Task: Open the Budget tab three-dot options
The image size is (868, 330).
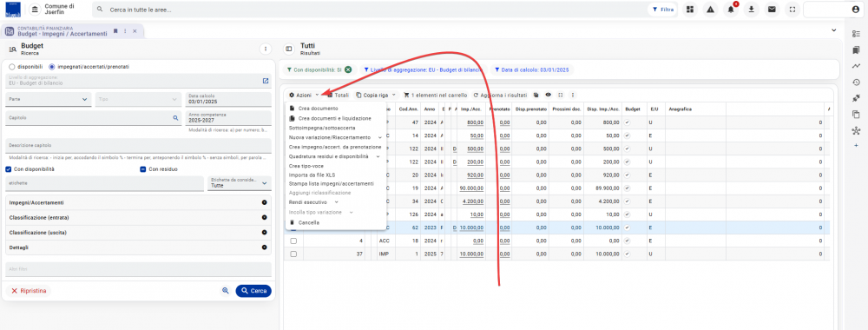Action: click(125, 31)
